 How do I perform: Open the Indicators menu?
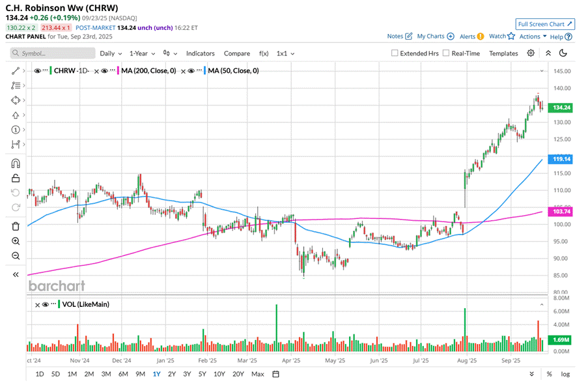(201, 53)
